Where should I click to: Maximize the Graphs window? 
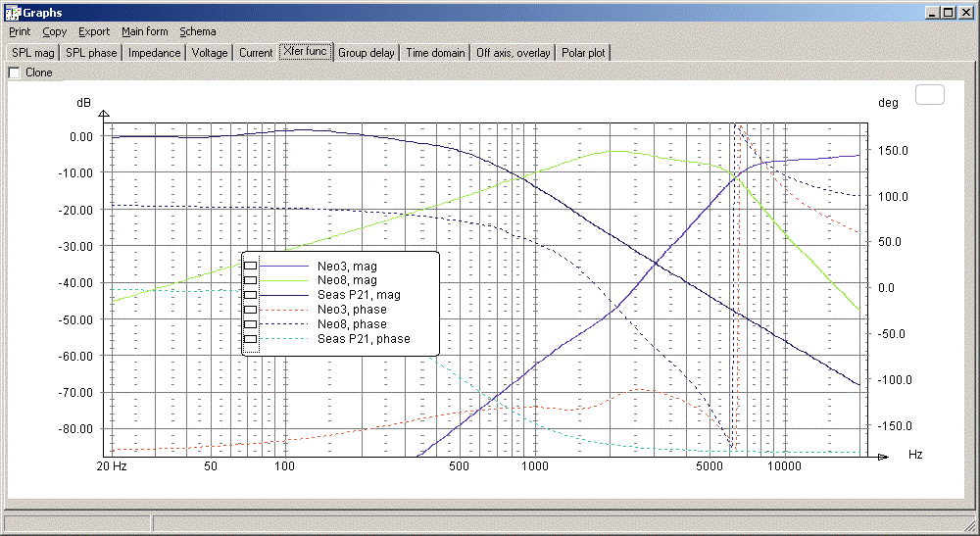[948, 13]
